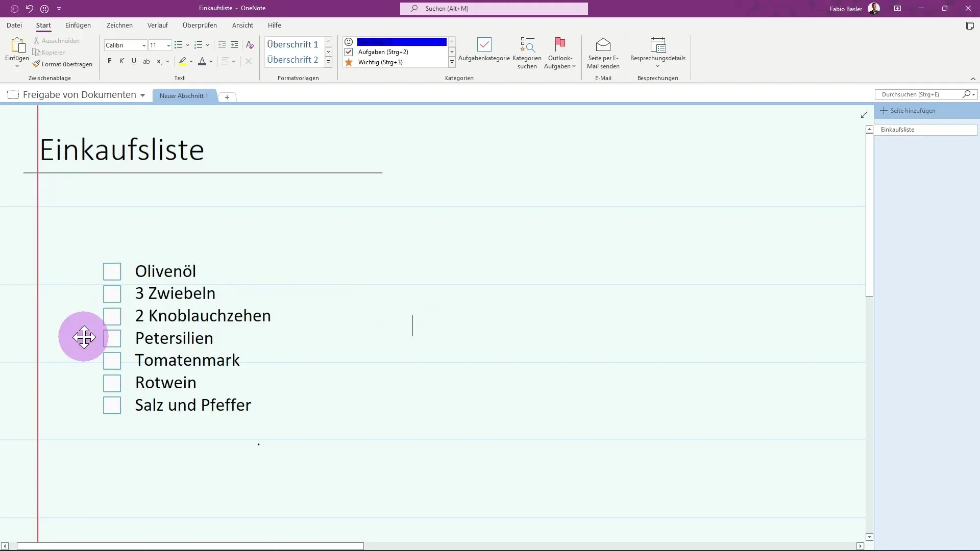
Task: Open the Datei menu
Action: (x=14, y=25)
